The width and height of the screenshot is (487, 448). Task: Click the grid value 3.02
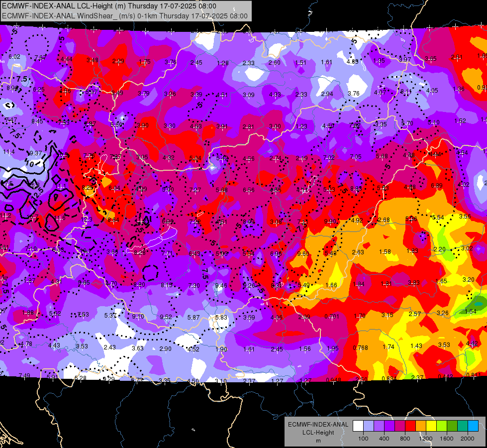[467, 248]
